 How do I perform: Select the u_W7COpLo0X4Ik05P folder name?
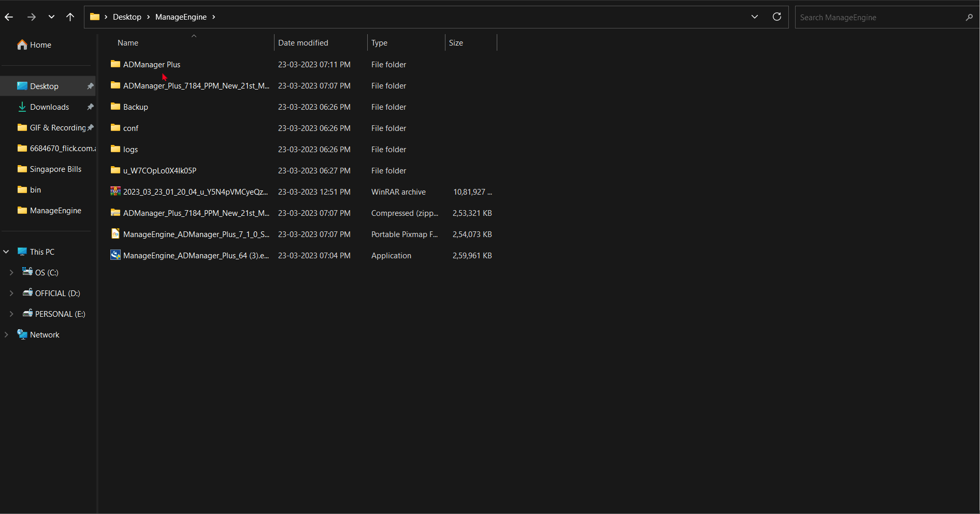(x=160, y=171)
